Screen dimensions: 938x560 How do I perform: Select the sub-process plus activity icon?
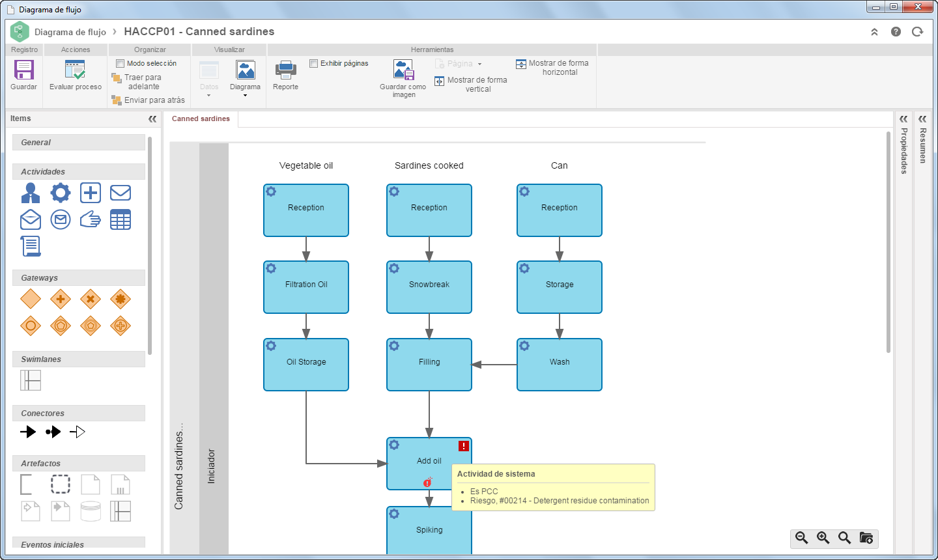[91, 193]
